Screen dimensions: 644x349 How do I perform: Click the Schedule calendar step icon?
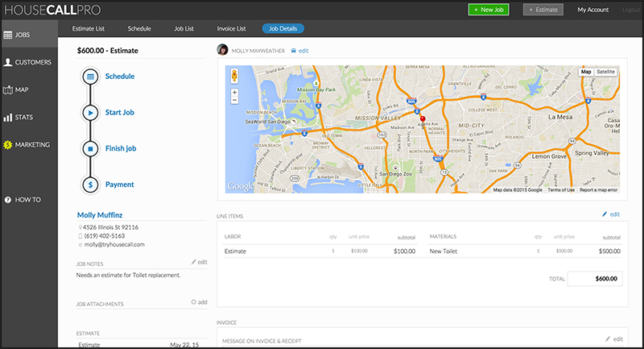tap(90, 77)
